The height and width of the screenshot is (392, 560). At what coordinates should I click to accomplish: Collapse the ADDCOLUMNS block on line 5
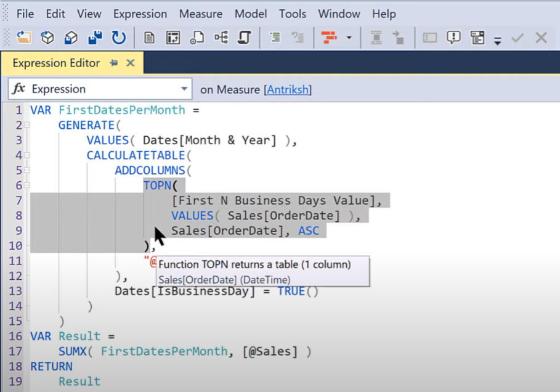pyautogui.click(x=26, y=170)
